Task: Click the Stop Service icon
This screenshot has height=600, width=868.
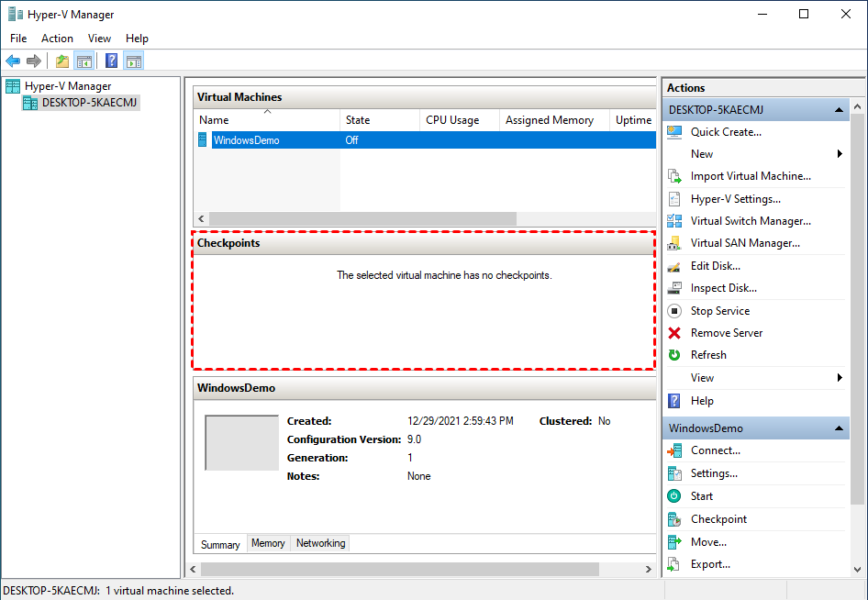Action: [674, 311]
